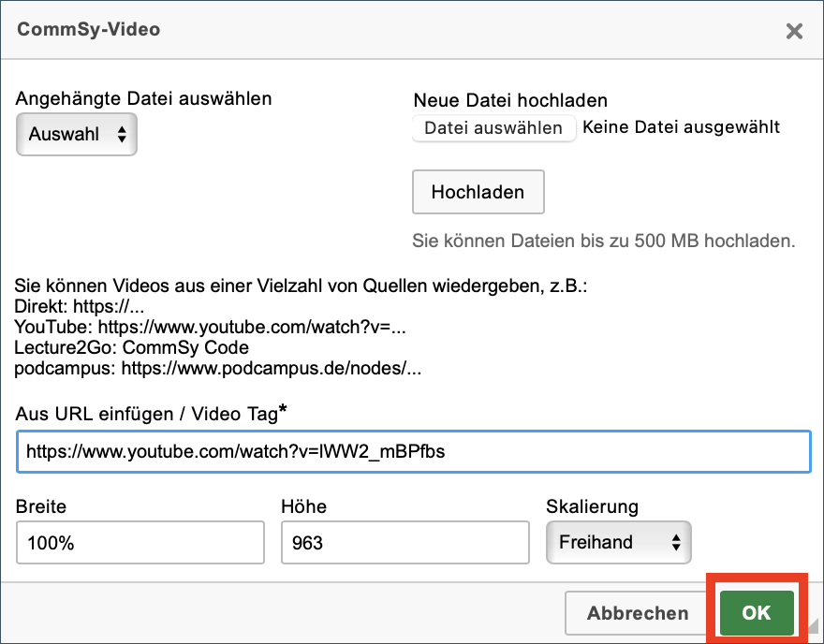Click the Neue Datei hochladen heading
Image resolution: width=824 pixels, height=644 pixels.
510,100
